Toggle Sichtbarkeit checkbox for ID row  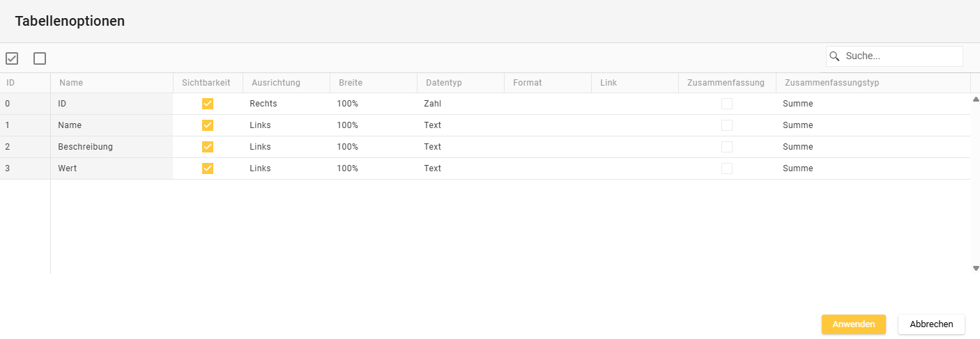pos(208,104)
